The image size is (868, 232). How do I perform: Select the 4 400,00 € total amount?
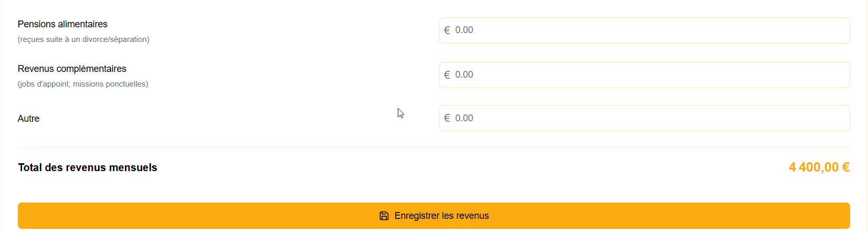tap(819, 167)
